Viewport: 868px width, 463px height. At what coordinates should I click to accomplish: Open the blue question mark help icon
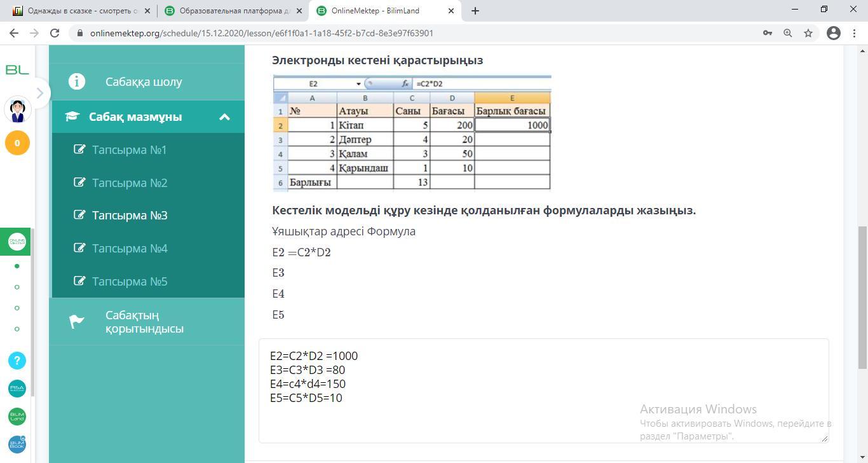[17, 361]
